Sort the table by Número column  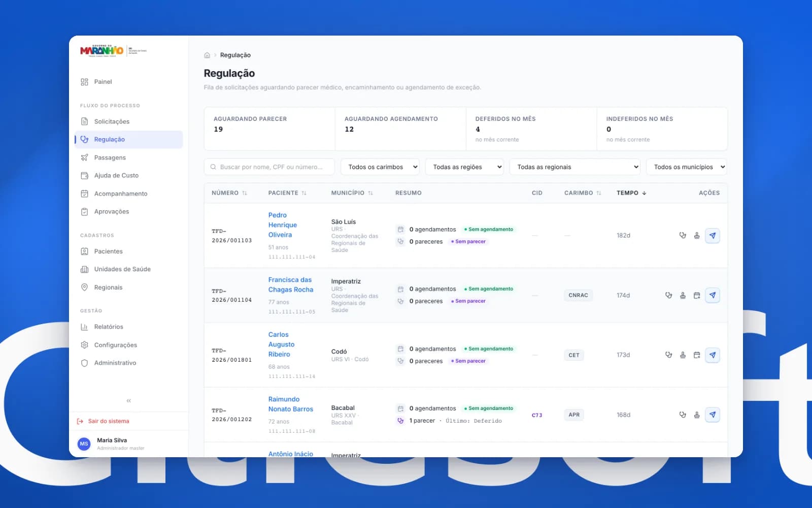click(229, 193)
